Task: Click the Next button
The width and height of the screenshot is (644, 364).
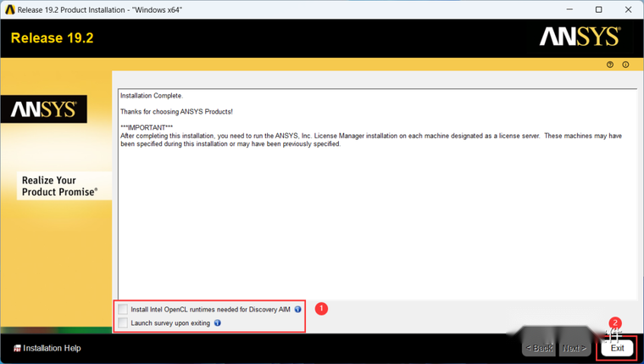Action: pyautogui.click(x=575, y=348)
